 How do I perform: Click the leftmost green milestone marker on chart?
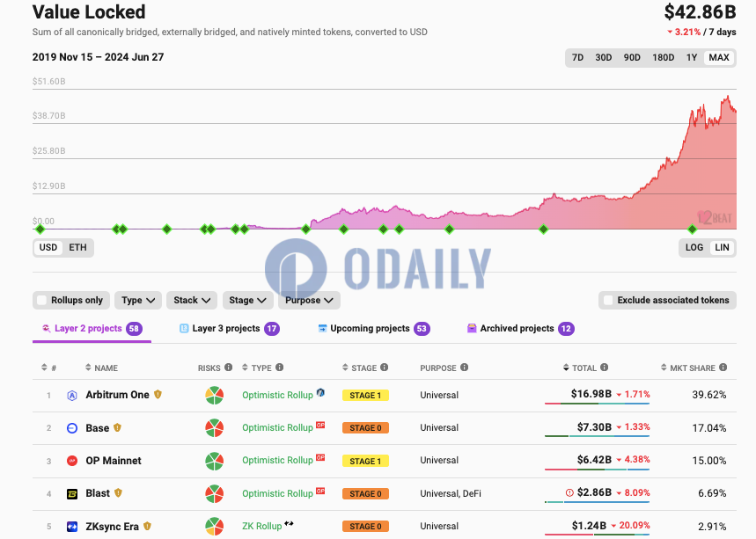click(x=40, y=229)
